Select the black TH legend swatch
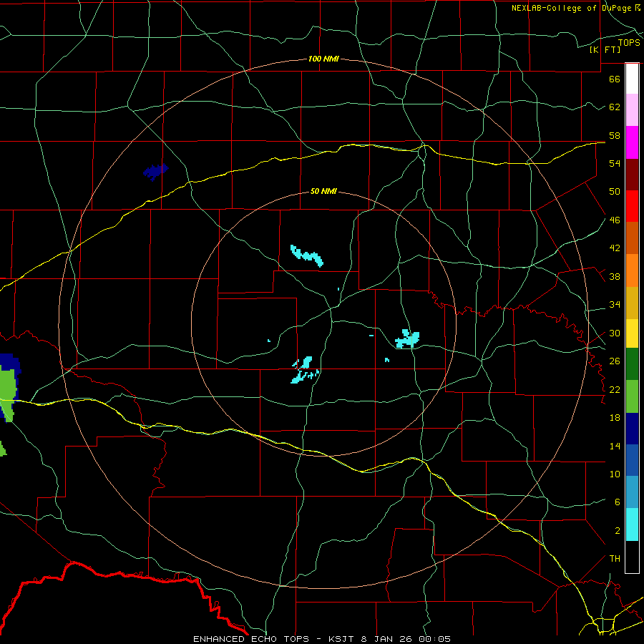The width and height of the screenshot is (644, 644). click(632, 557)
